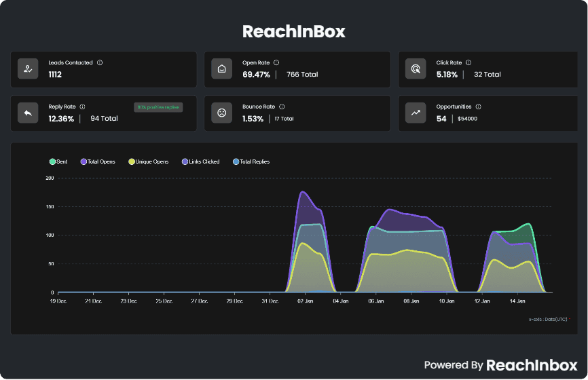Toggle the Unique Opens legend series

pyautogui.click(x=149, y=161)
